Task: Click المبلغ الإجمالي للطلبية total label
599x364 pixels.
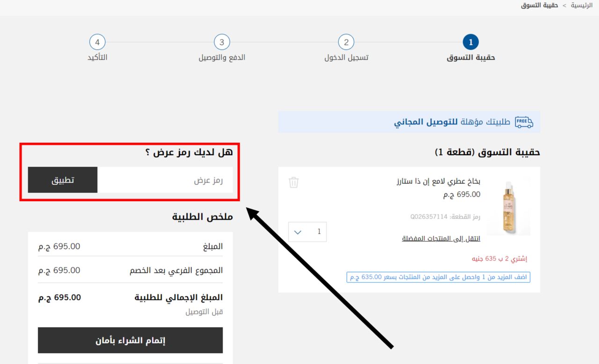Action: tap(179, 298)
